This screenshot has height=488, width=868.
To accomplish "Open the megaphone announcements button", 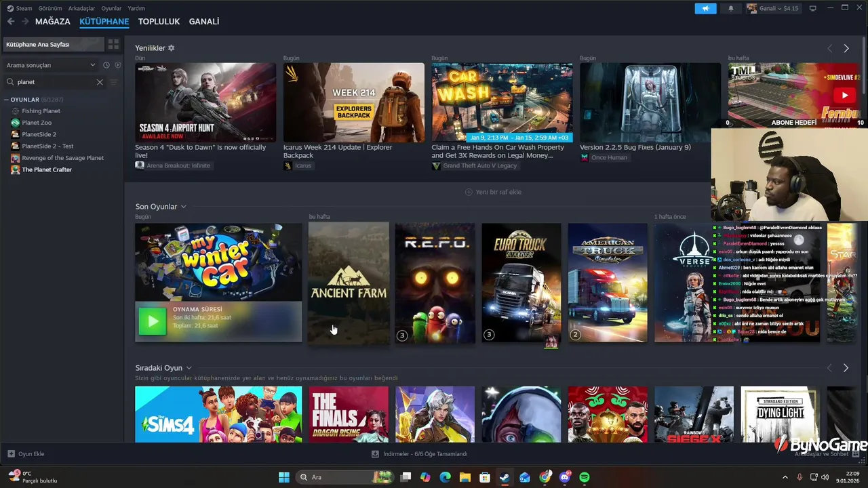I will [705, 8].
